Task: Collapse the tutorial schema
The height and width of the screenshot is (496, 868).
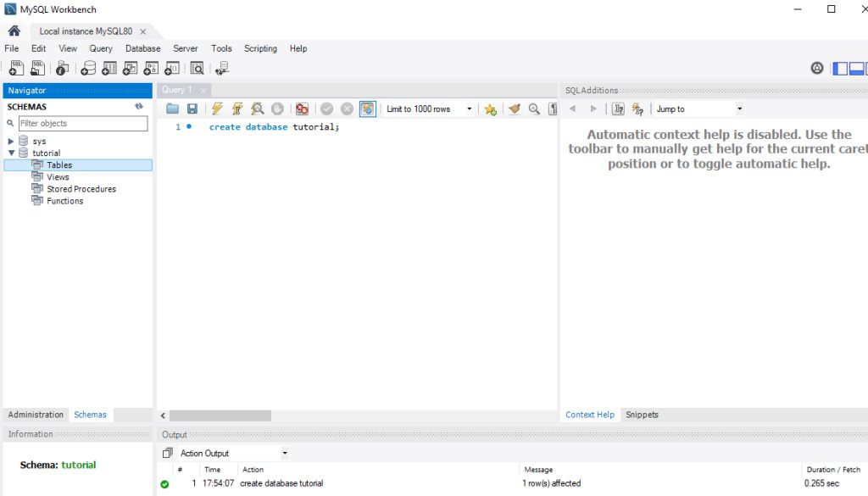Action: click(11, 153)
